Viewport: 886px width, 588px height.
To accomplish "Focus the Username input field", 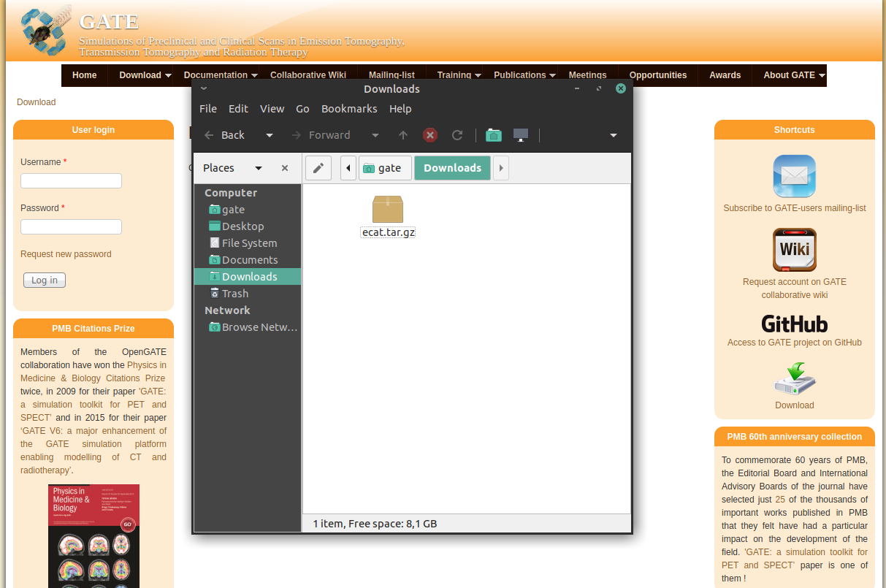I will 71,181.
